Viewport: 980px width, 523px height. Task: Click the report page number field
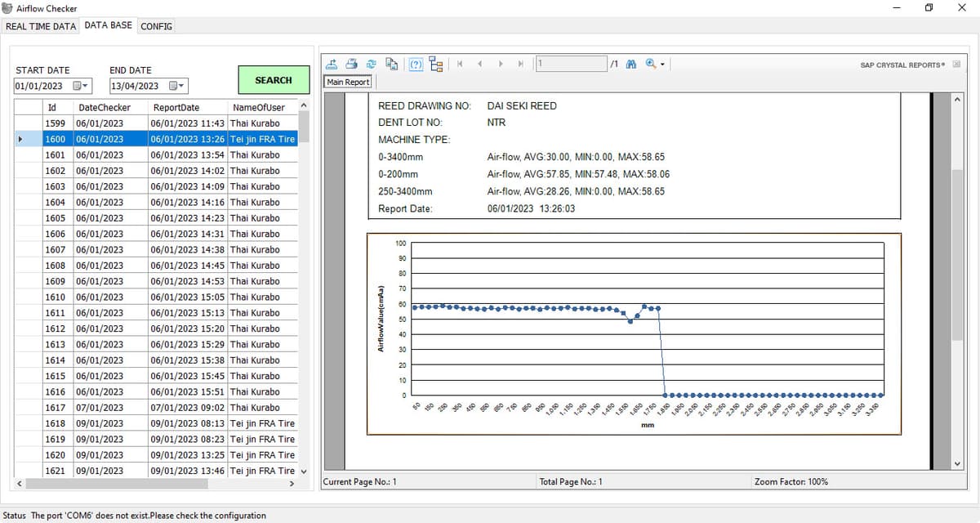(571, 64)
